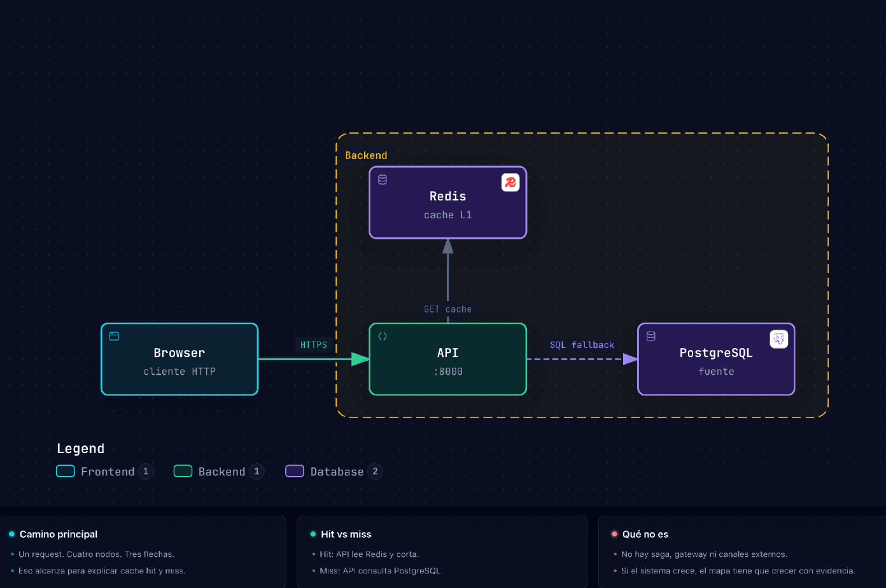Click the code brackets icon on API node
Image resolution: width=886 pixels, height=588 pixels.
pos(383,336)
